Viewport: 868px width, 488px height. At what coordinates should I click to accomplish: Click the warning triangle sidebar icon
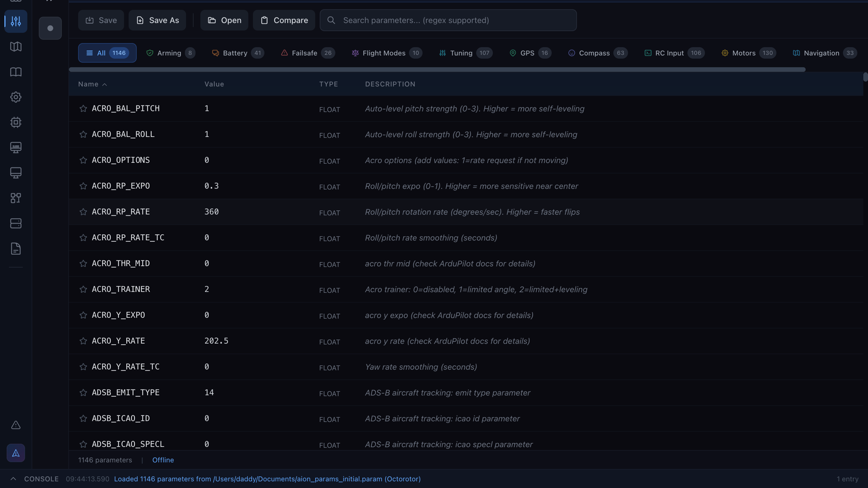pos(16,425)
